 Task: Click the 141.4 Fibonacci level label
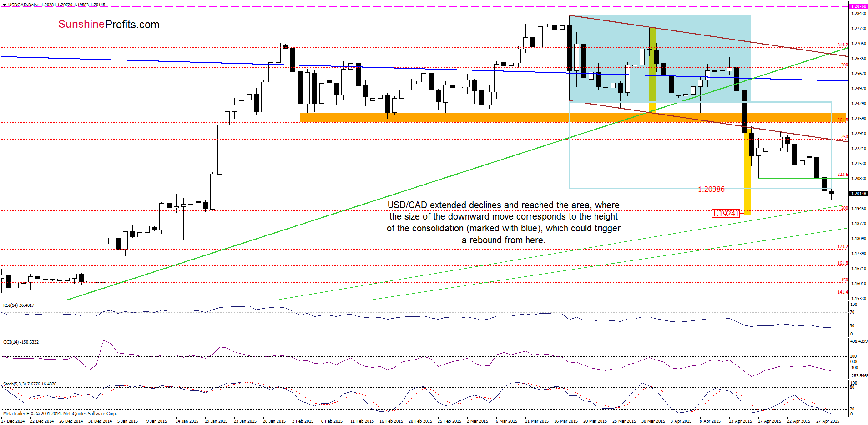point(843,292)
